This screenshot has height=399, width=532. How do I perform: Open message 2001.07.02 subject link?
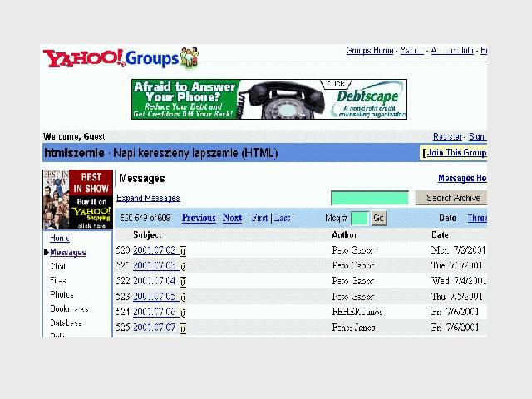point(155,250)
